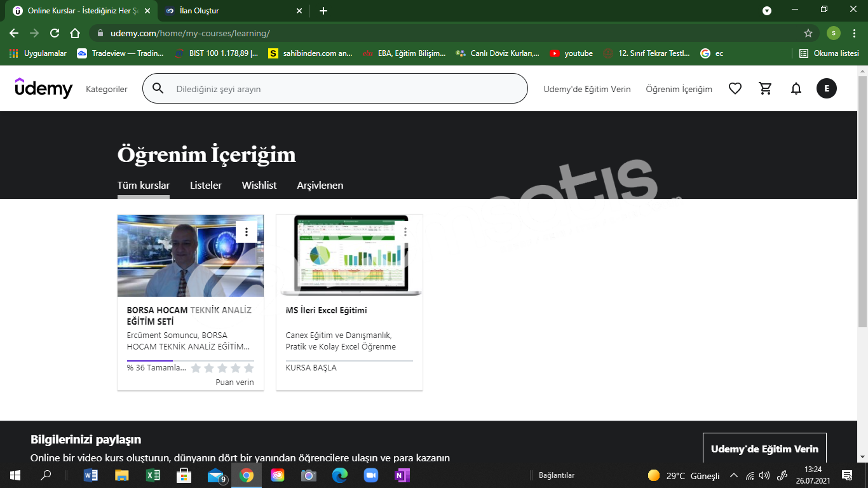Open BORSA HOCAM course options menu
This screenshot has width=868, height=488.
[247, 232]
